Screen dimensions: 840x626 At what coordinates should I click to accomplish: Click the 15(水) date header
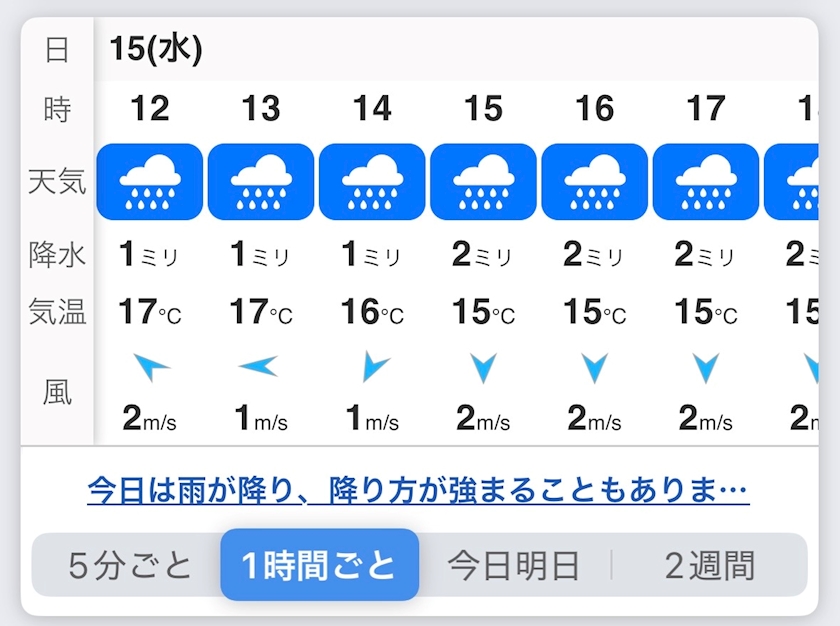click(x=156, y=49)
